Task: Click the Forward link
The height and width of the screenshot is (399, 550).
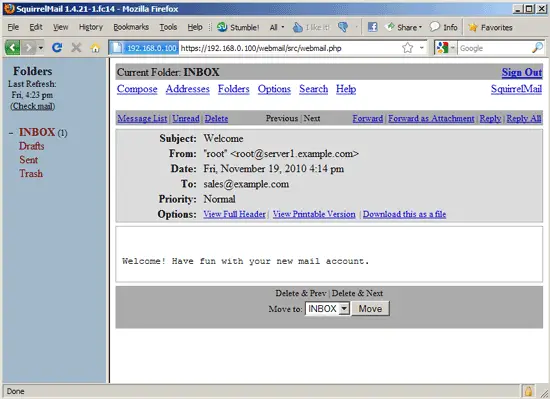Action: point(368,119)
